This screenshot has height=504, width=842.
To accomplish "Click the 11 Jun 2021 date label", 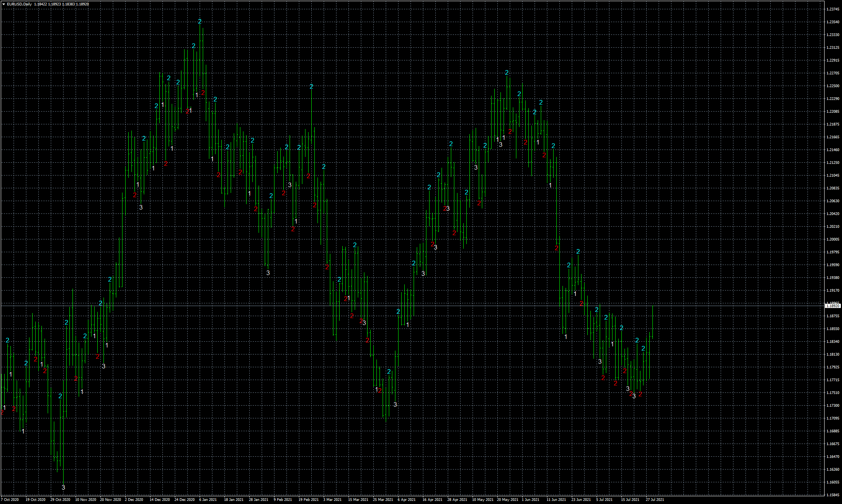I will pyautogui.click(x=556, y=500).
